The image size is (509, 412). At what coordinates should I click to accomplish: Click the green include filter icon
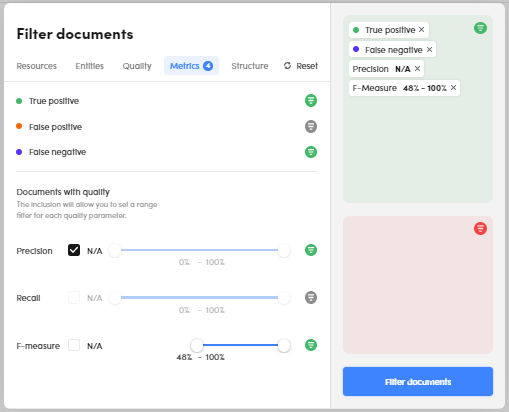click(480, 28)
